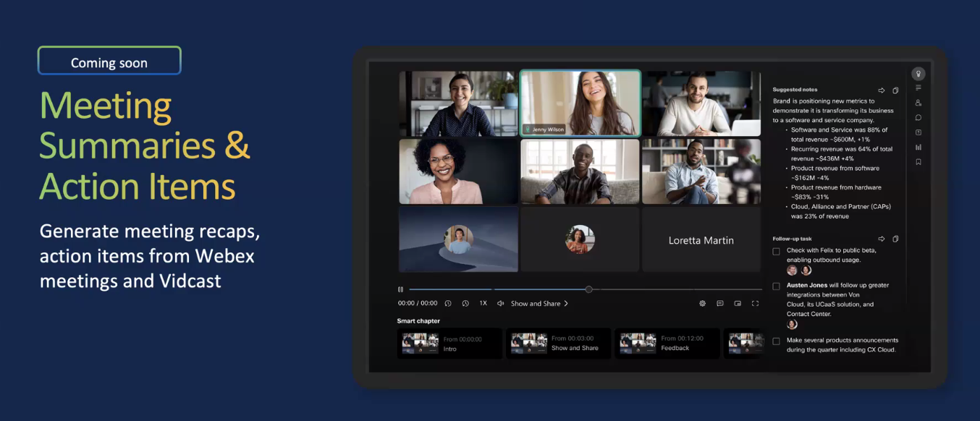Enter fullscreen mode in the player
The height and width of the screenshot is (421, 980).
755,304
